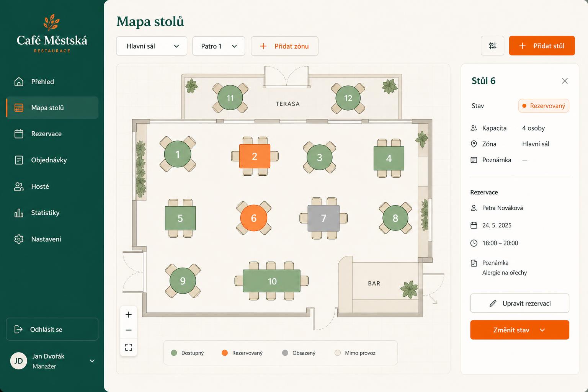Click the Mapa stolů page title
Viewport: 588px width, 392px height.
(x=150, y=21)
